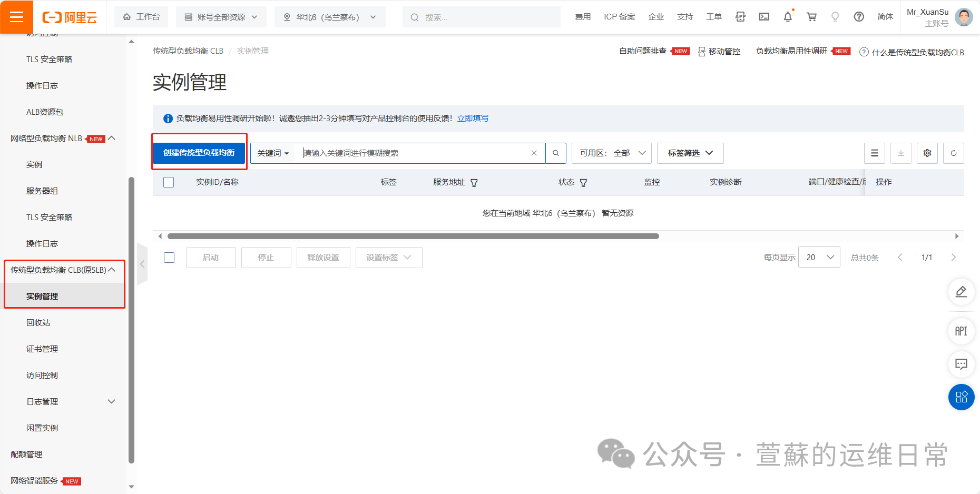The image size is (980, 494).
Task: Click the lightbulb tips icon
Action: pyautogui.click(x=835, y=17)
